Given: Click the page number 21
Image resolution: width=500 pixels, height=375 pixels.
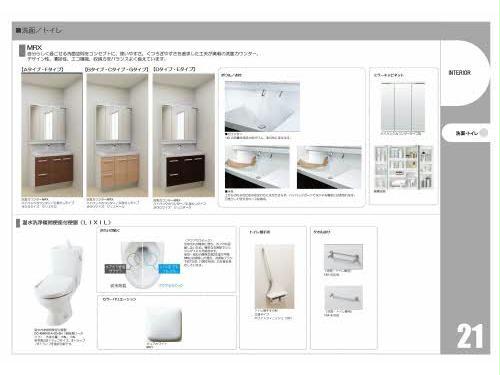Looking at the screenshot, I should [x=470, y=336].
